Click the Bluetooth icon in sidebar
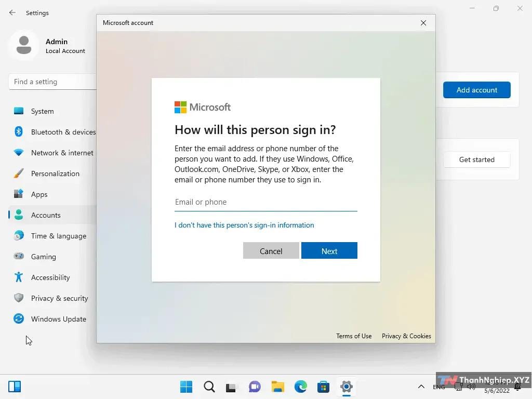 19,131
